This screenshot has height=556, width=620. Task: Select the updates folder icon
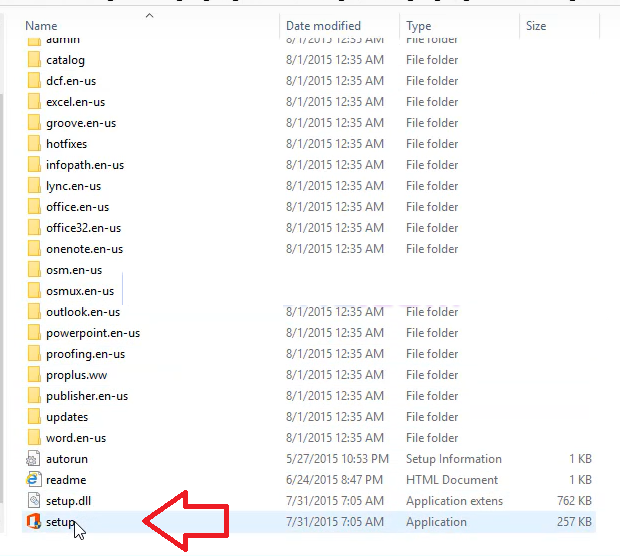(32, 417)
